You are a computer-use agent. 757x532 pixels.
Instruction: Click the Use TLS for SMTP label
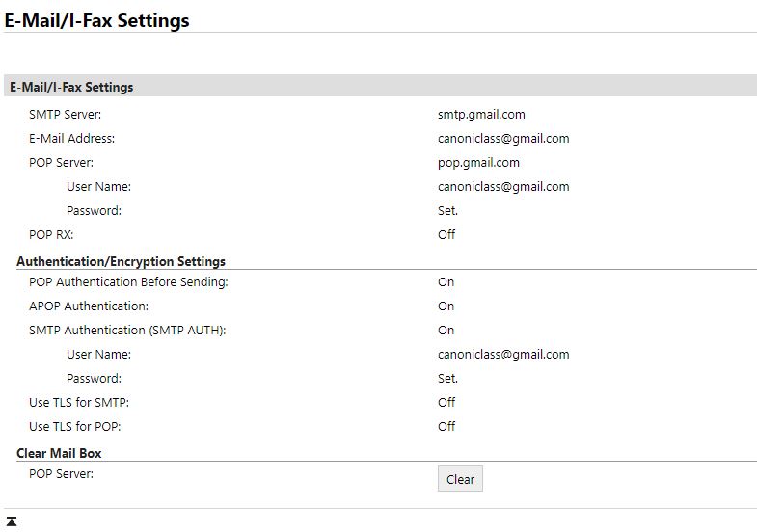[x=79, y=402]
